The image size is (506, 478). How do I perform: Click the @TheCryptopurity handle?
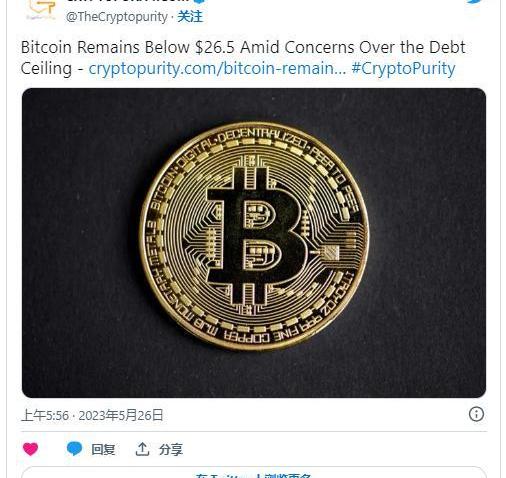(117, 17)
